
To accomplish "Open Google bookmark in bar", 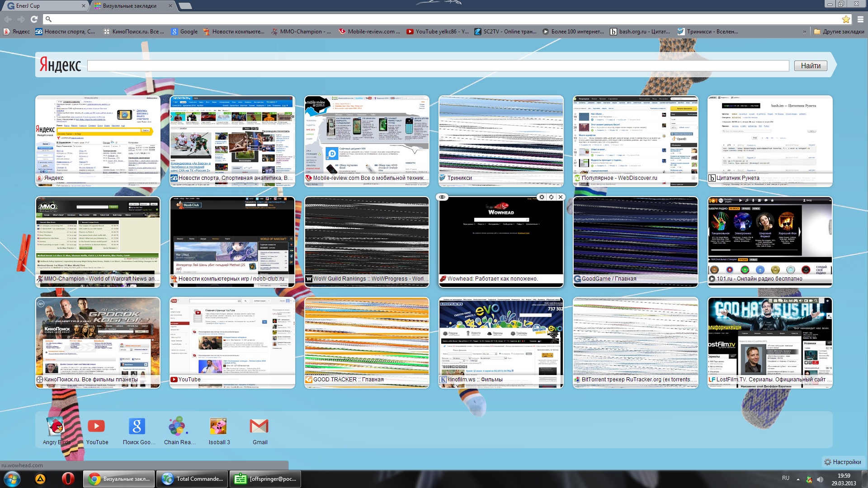I will (184, 32).
